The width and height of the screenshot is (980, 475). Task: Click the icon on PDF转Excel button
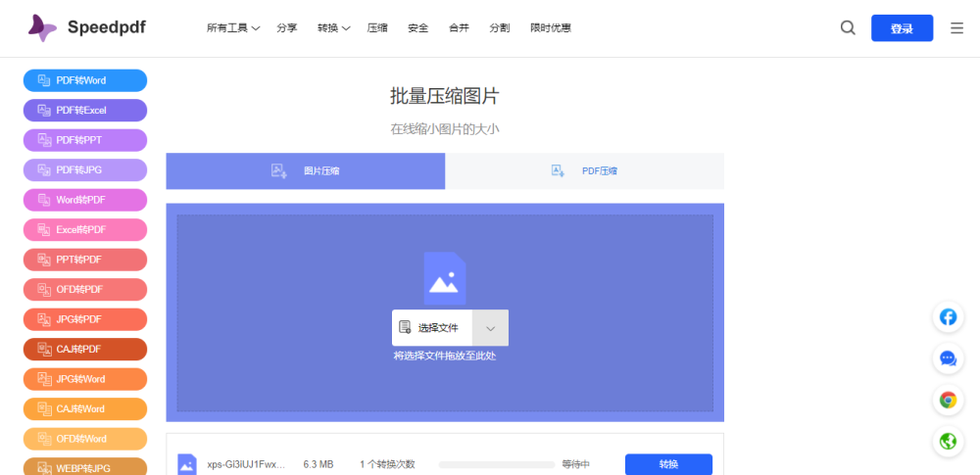click(44, 111)
